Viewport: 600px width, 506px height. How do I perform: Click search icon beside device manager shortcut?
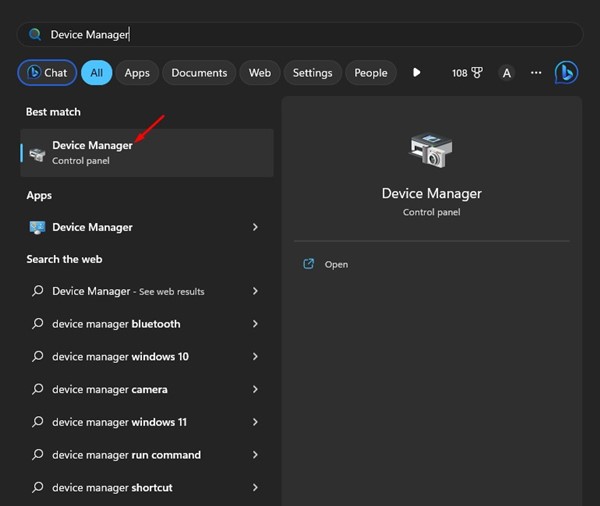38,488
